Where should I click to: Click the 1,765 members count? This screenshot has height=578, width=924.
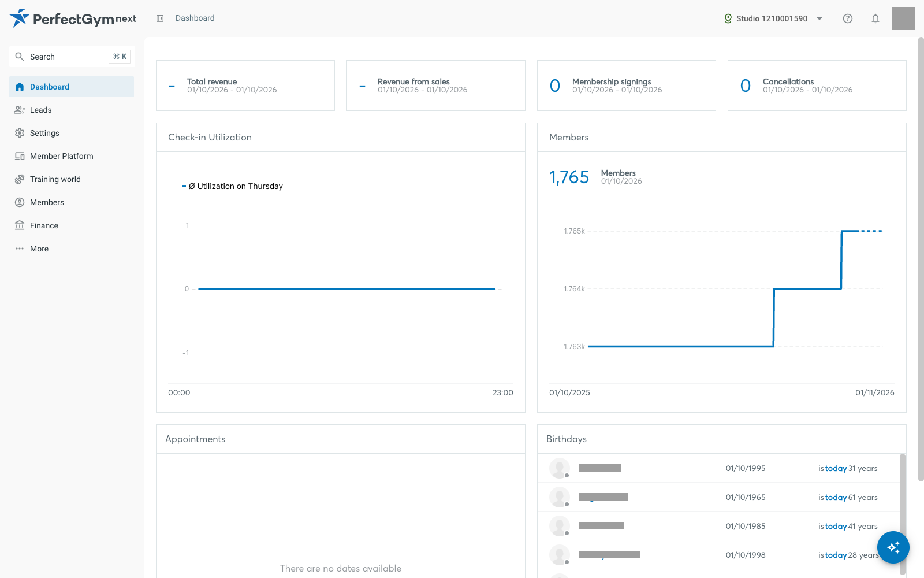click(569, 177)
